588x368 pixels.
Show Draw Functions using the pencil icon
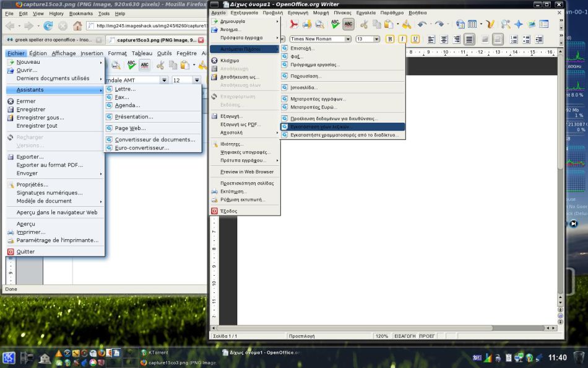490,24
